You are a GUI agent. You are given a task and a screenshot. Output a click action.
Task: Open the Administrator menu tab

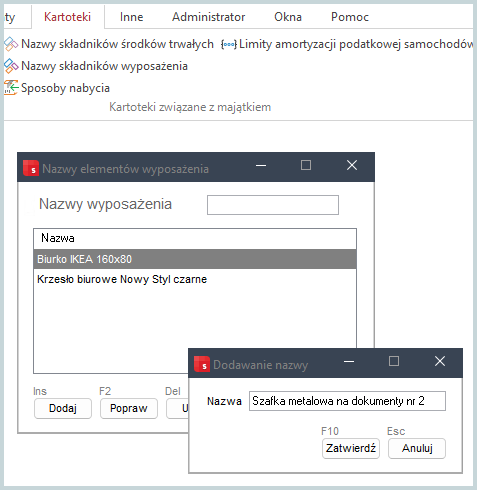(x=209, y=17)
